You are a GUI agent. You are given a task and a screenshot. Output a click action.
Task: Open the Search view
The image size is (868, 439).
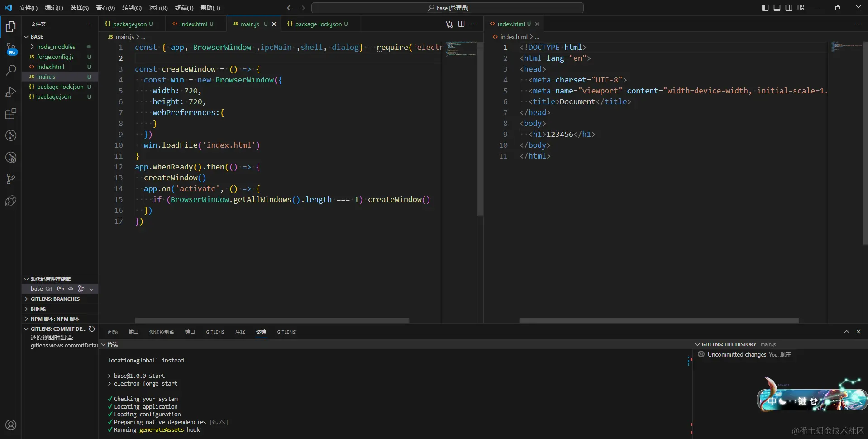tap(11, 70)
